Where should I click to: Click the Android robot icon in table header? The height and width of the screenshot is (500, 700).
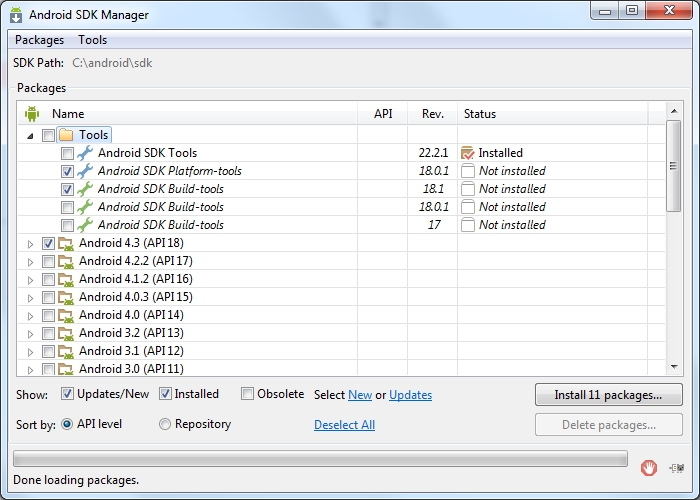(32, 114)
